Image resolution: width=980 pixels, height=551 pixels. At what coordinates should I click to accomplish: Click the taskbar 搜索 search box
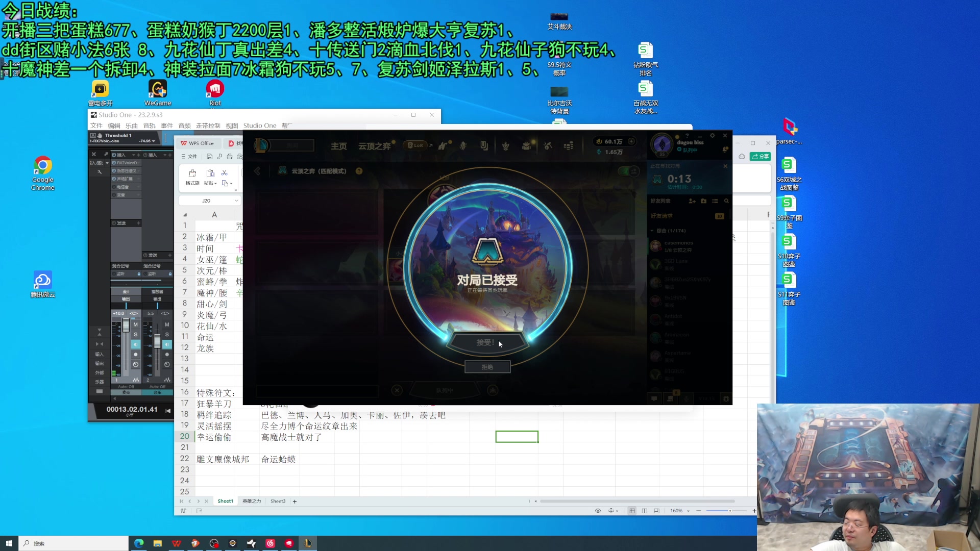click(x=74, y=543)
